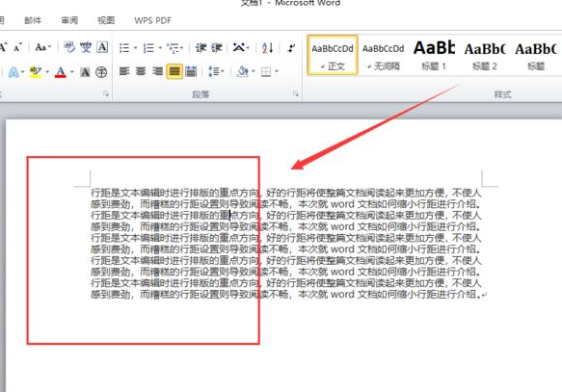Viewport: 562px width, 392px height.
Task: Click Enclose Characters circled icon
Action: 101,72
